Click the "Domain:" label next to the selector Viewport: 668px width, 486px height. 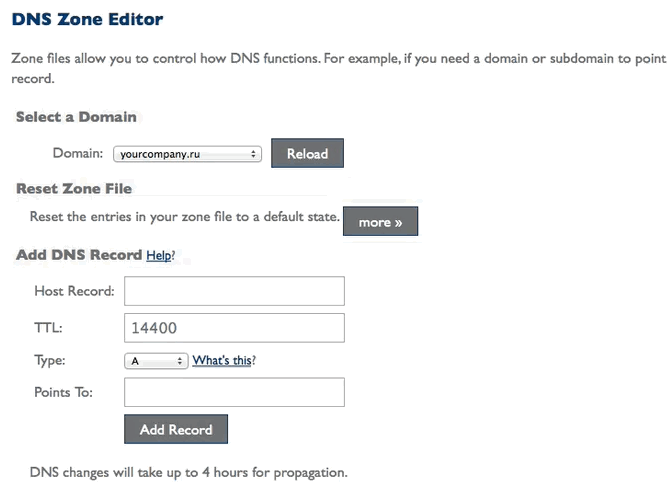pyautogui.click(x=78, y=154)
